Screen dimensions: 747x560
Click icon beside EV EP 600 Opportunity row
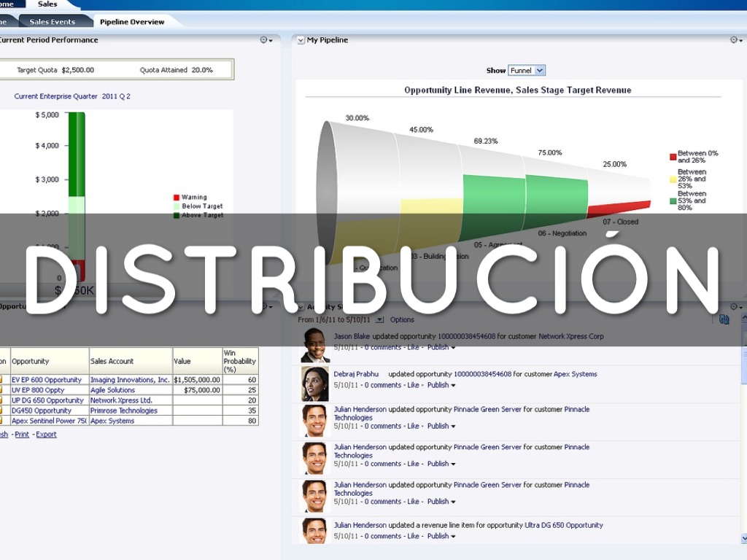pyautogui.click(x=2, y=380)
